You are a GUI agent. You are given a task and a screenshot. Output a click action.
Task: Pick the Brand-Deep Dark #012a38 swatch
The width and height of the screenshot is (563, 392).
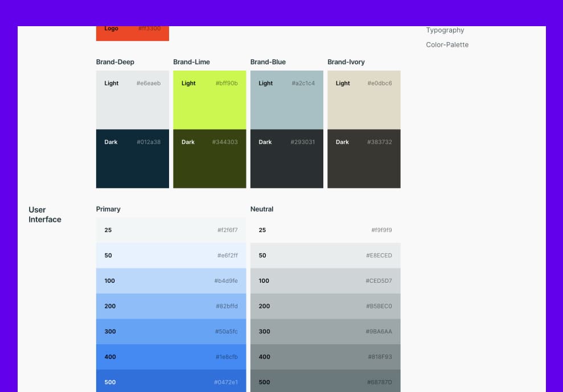click(x=132, y=159)
